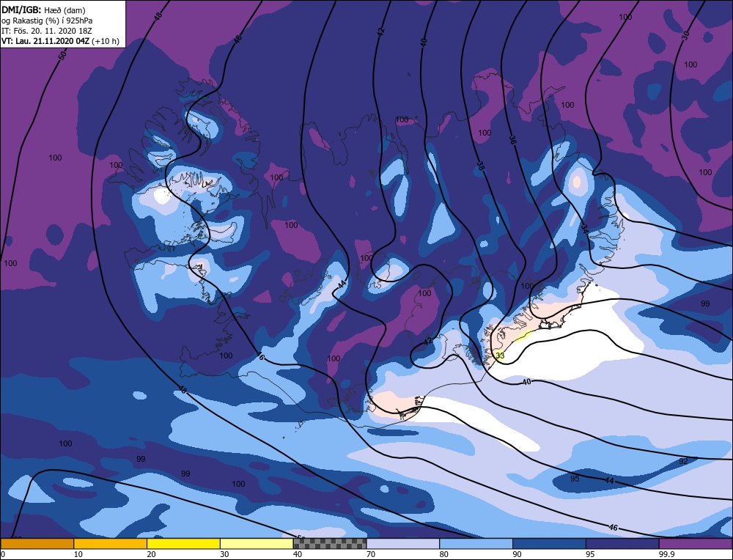Click the yellow '33' humidity value on map
Image resolution: width=733 pixels, height=560 pixels.
500,355
